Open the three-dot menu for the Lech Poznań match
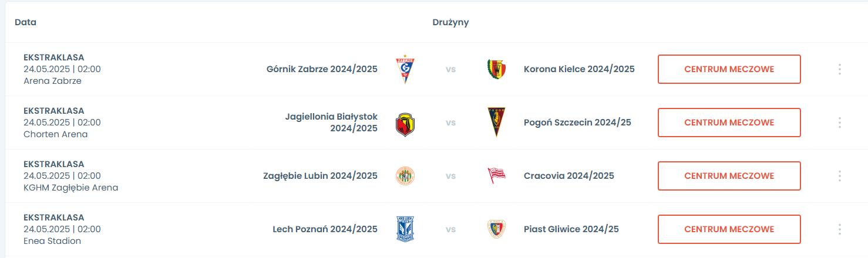This screenshot has width=868, height=258. tap(839, 229)
